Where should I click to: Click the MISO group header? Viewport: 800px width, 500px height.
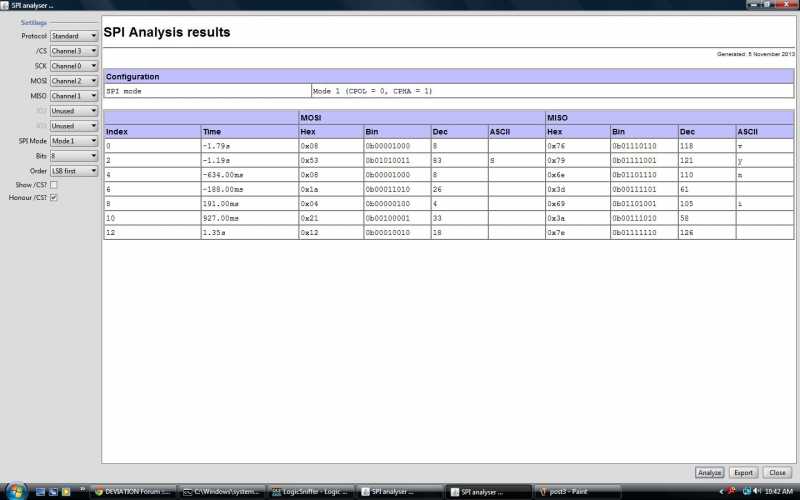coord(669,117)
